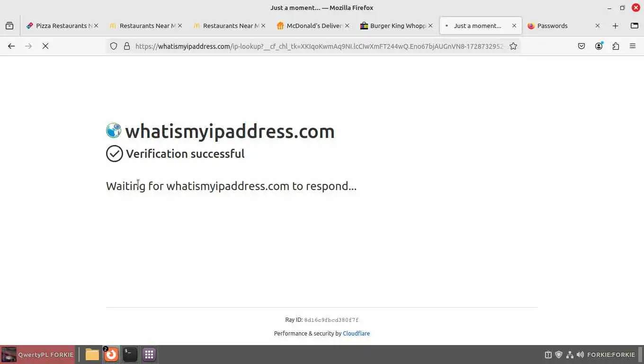The image size is (644, 364).
Task: Click the 'Verification successful' text
Action: pyautogui.click(x=185, y=154)
